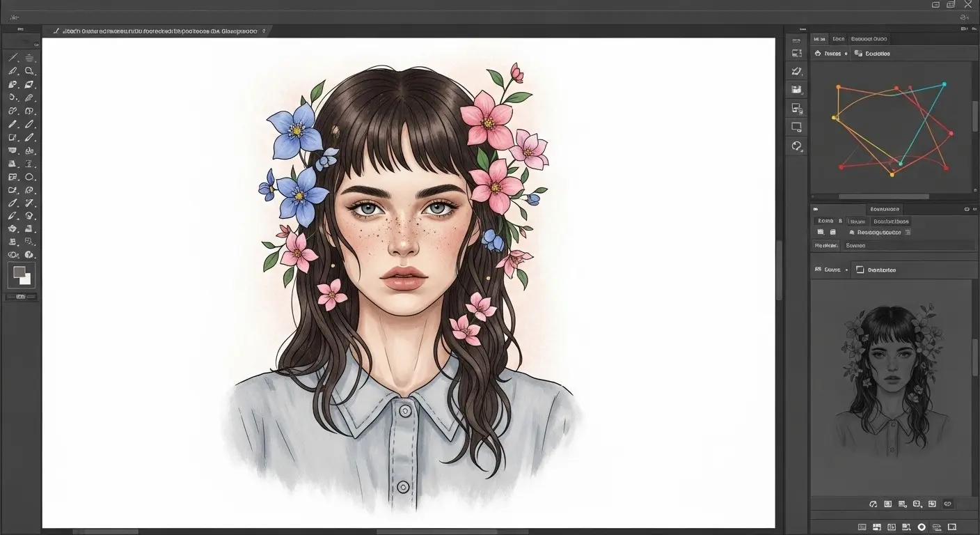Select the magnifying glass Zoom tool
Viewport: 980px width, 535px height.
(30, 71)
